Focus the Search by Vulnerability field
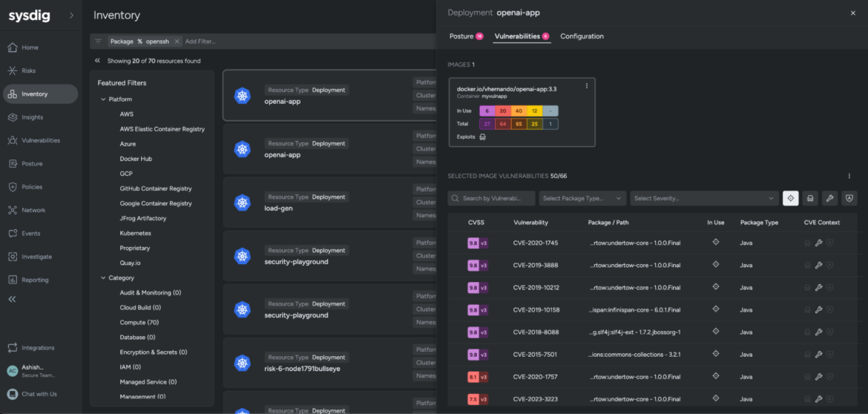Image resolution: width=868 pixels, height=414 pixels. click(x=492, y=198)
